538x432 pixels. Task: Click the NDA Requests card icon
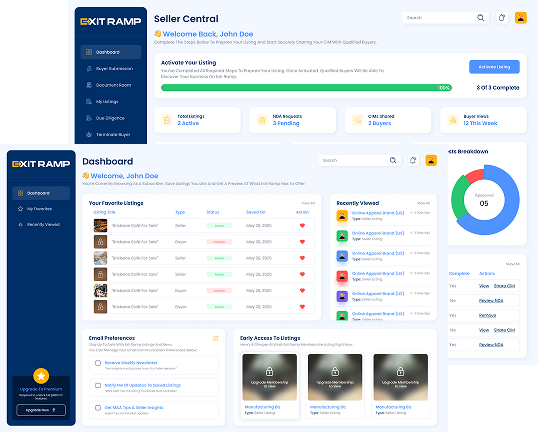[262, 120]
